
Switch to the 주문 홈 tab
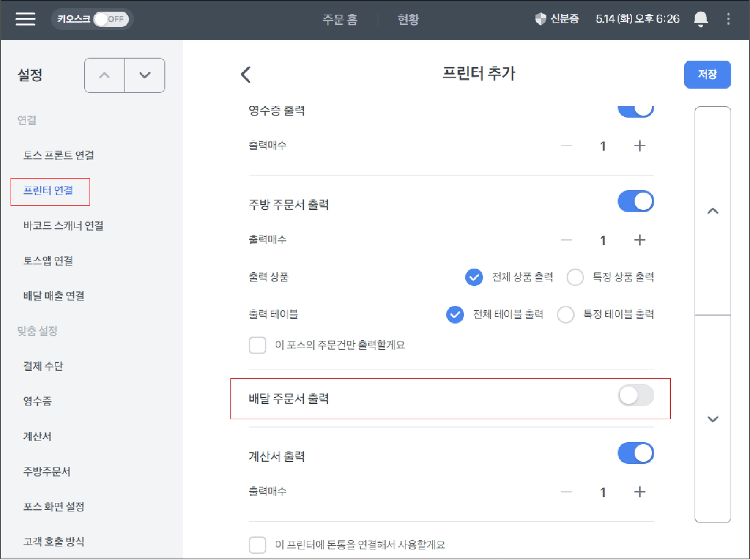339,19
